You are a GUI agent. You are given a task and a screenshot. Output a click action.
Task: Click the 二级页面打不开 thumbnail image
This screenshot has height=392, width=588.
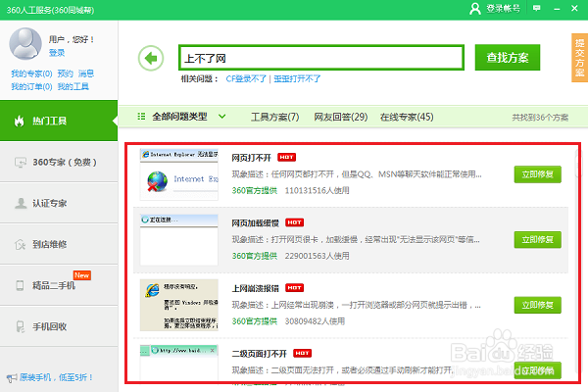pyautogui.click(x=179, y=364)
